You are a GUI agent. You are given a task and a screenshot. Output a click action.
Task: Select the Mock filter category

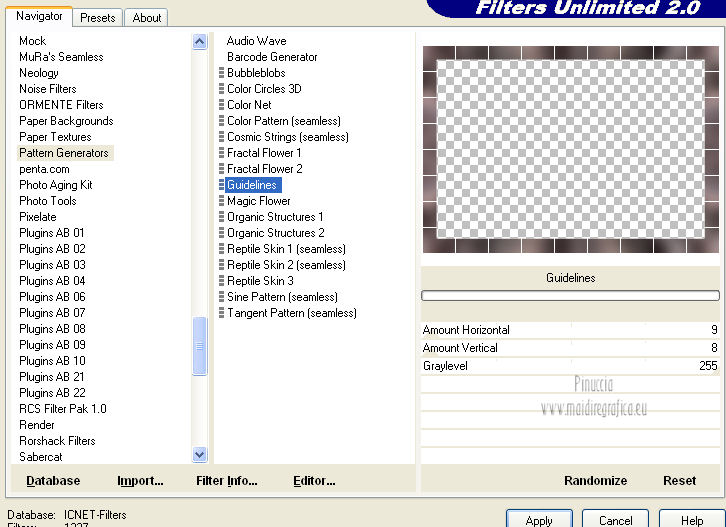tap(32, 41)
